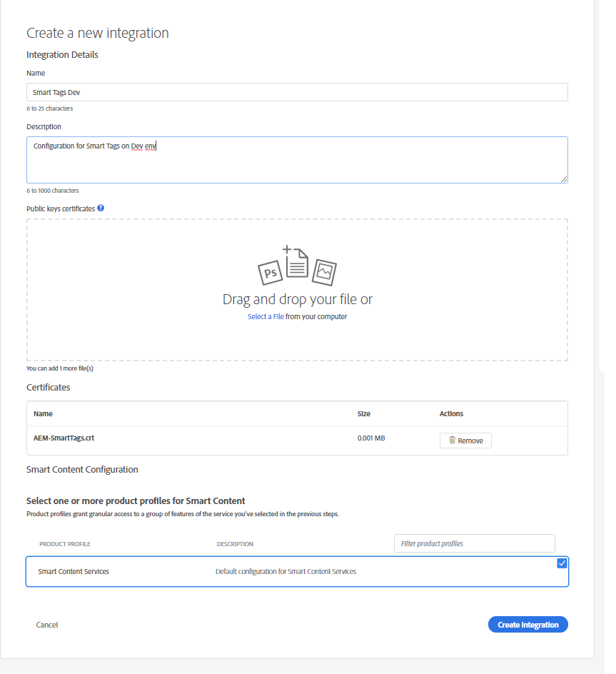Click the document-with-plus icon in upload area
This screenshot has width=616, height=674.
point(296,264)
